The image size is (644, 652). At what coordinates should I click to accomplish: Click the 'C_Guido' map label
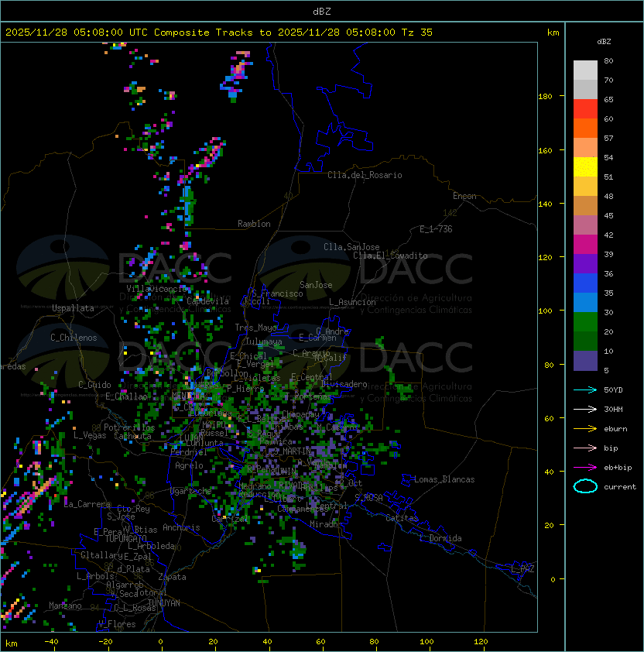94,385
